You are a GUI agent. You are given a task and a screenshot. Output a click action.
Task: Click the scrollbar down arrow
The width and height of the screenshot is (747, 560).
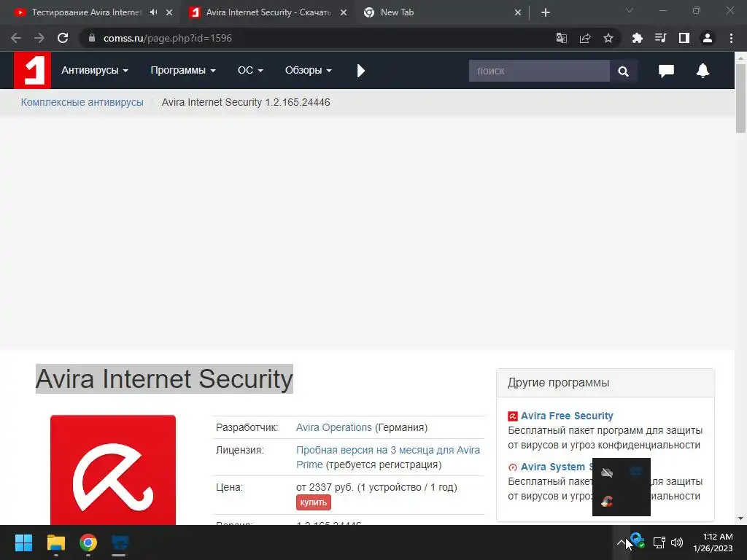[740, 519]
